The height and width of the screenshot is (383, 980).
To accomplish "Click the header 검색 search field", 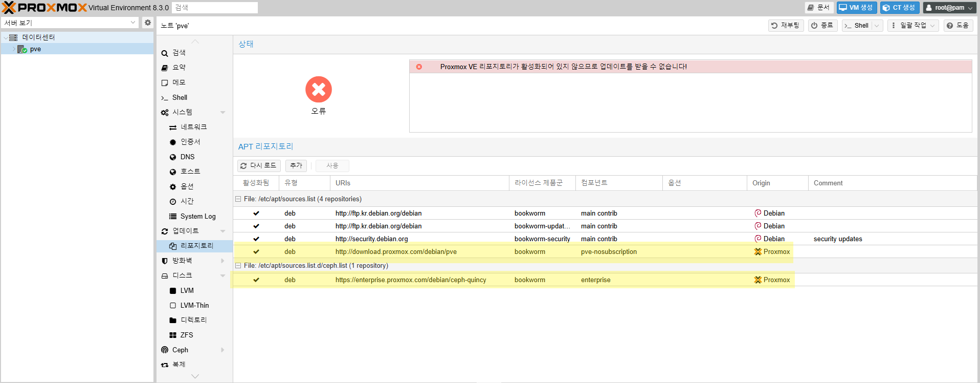I will tap(215, 8).
